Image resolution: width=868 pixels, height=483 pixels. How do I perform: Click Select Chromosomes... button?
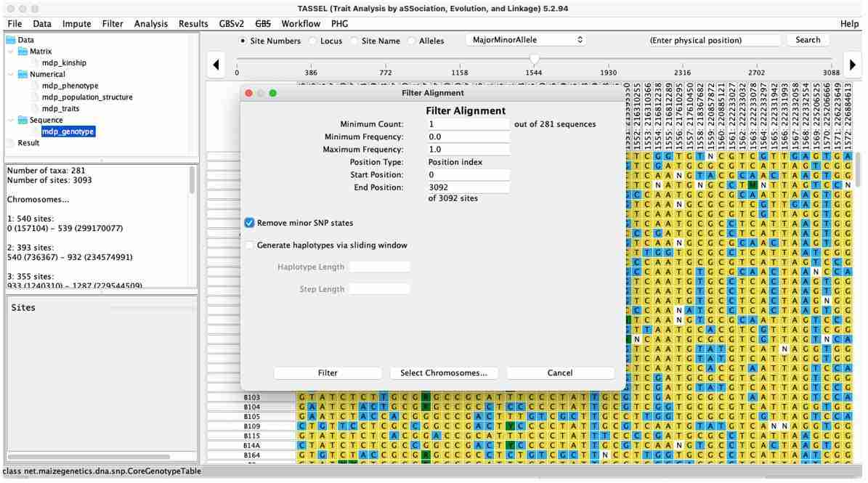(x=444, y=373)
